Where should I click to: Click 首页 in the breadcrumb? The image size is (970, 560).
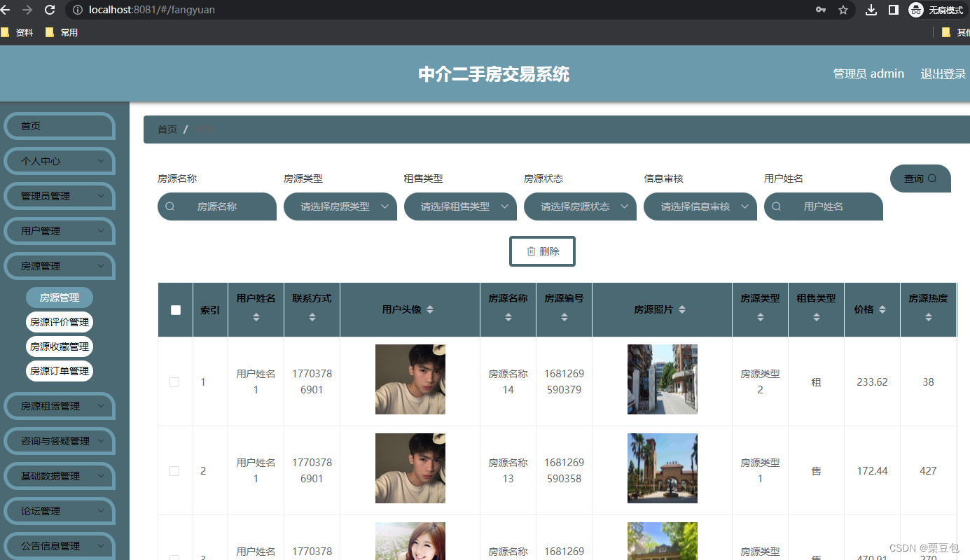click(x=167, y=129)
